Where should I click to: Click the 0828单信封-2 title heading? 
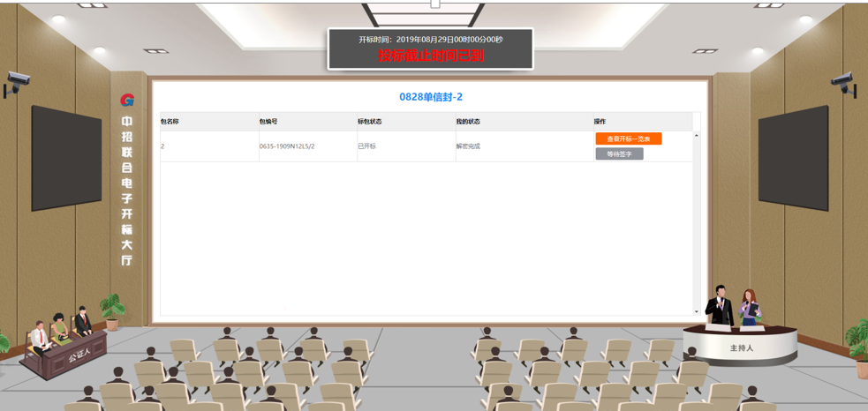[431, 97]
